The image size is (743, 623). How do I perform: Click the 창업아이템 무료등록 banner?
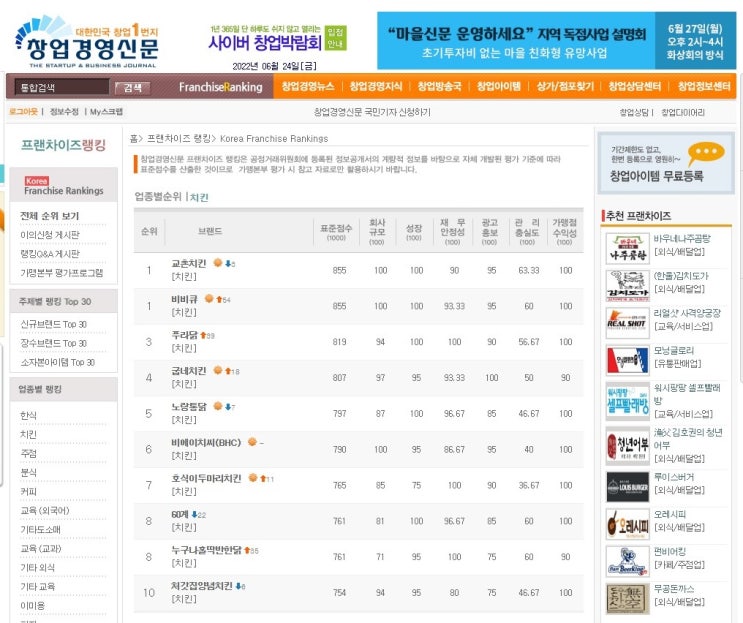[x=666, y=163]
